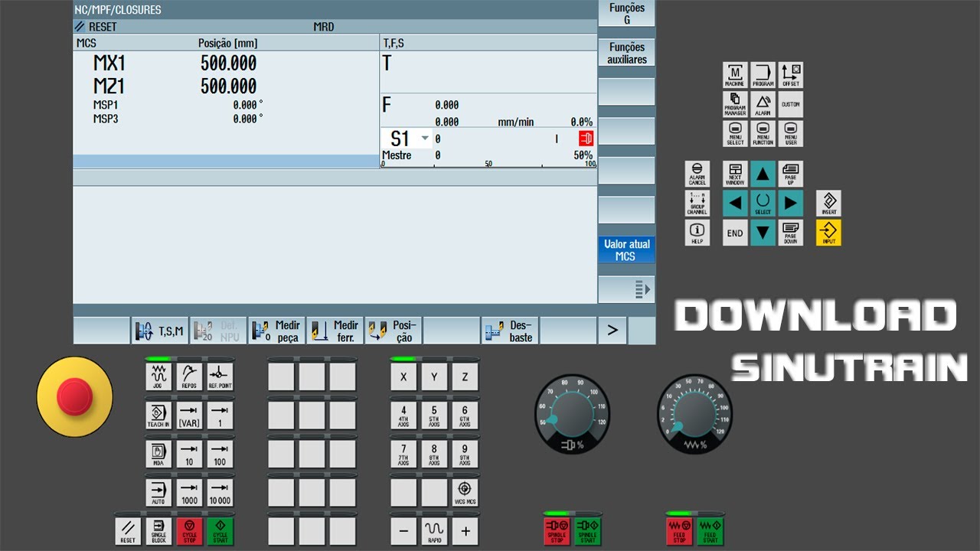This screenshot has width=980, height=551.
Task: Select increment 1000 key
Action: [x=189, y=492]
